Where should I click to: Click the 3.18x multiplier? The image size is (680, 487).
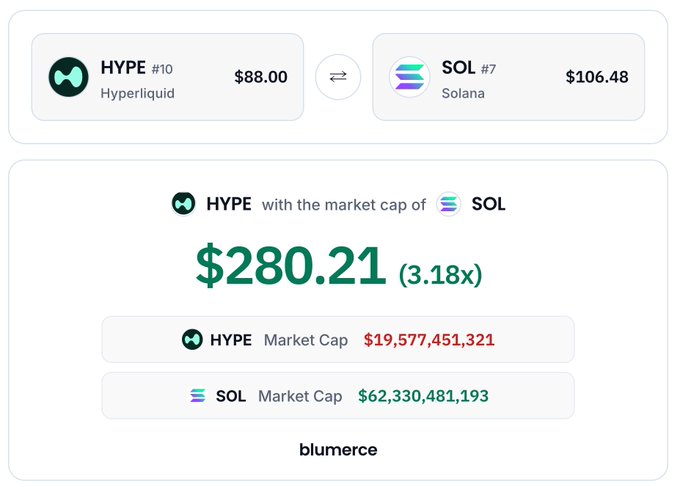(440, 275)
